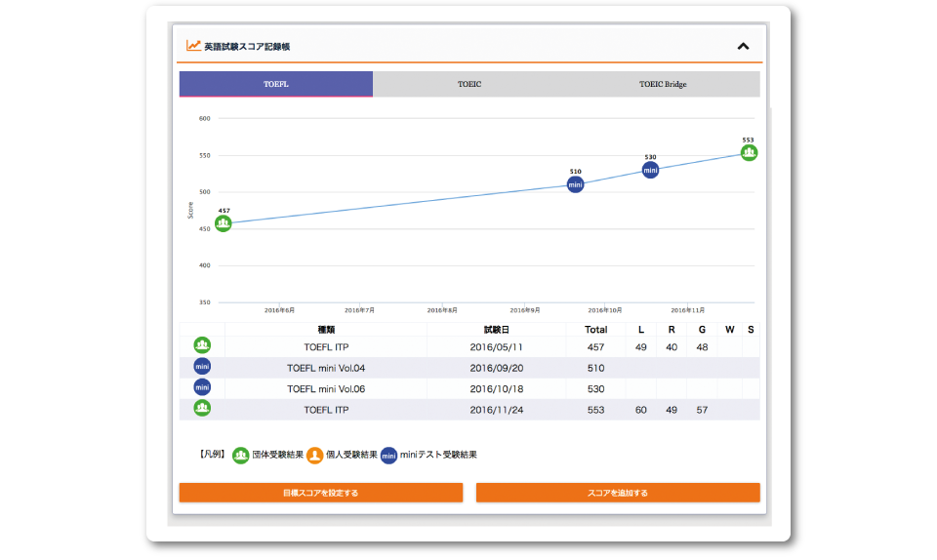Image resolution: width=937 pixels, height=560 pixels.
Task: Click the mini marker labeled 530 on chart
Action: tap(650, 170)
